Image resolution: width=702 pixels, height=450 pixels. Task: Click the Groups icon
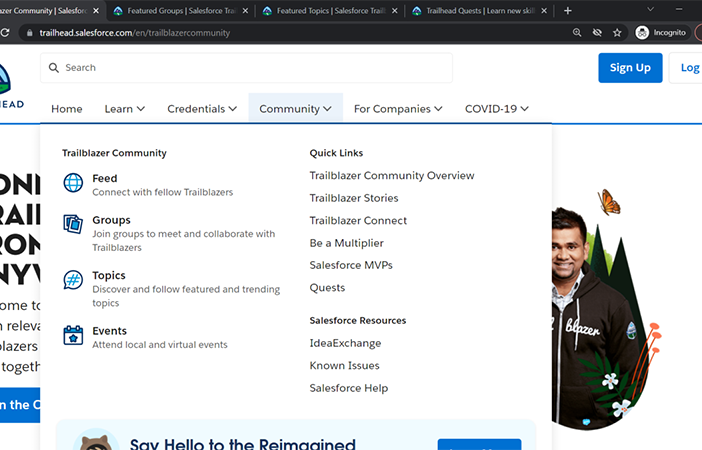pos(73,224)
